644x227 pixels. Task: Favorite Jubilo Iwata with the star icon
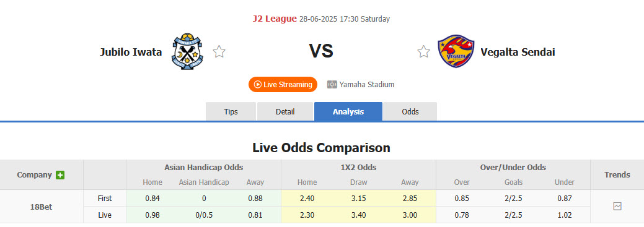(x=219, y=51)
